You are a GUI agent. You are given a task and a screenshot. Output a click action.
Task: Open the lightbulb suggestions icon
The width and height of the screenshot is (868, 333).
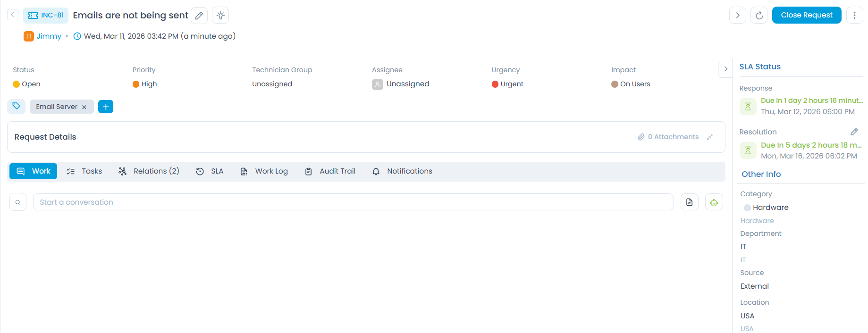coord(220,16)
